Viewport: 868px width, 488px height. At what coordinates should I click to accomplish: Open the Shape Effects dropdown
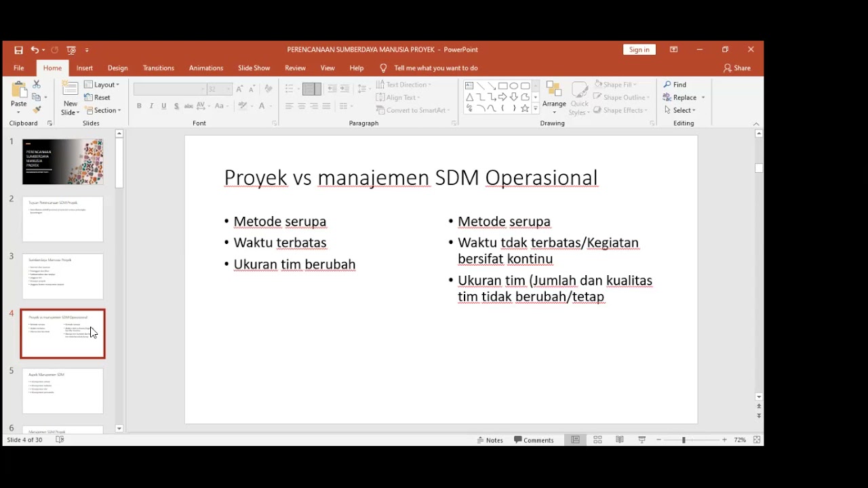[620, 110]
